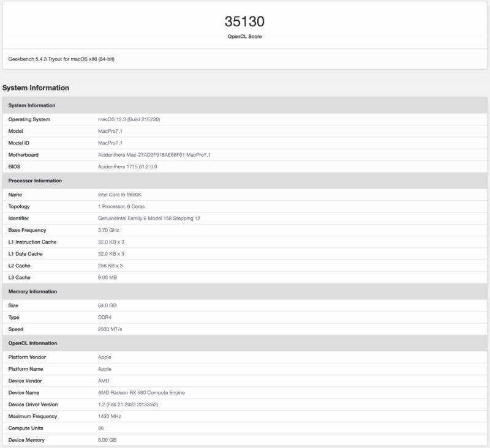The width and height of the screenshot is (490, 448).
Task: Select Intel Core i5-9600K processor name
Action: point(119,195)
